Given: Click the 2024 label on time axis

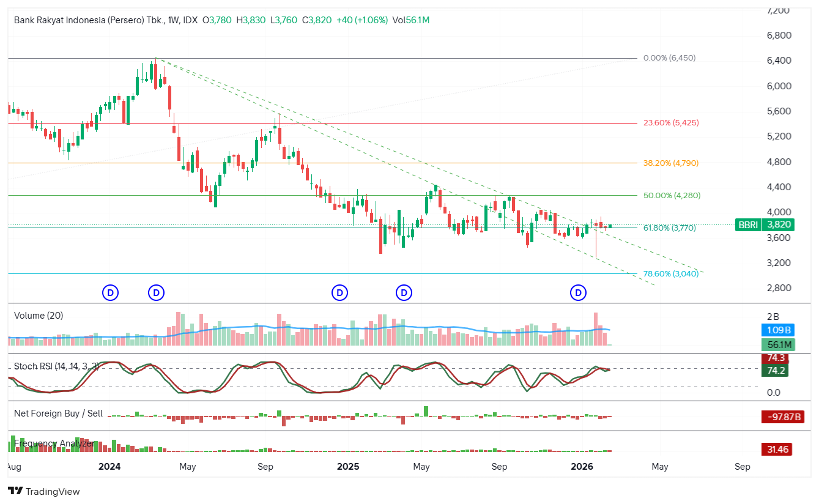Looking at the screenshot, I should pos(109,467).
